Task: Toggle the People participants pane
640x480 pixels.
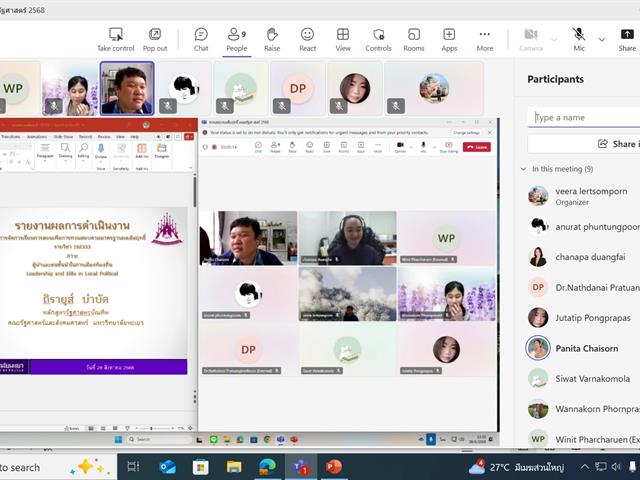Action: click(236, 39)
